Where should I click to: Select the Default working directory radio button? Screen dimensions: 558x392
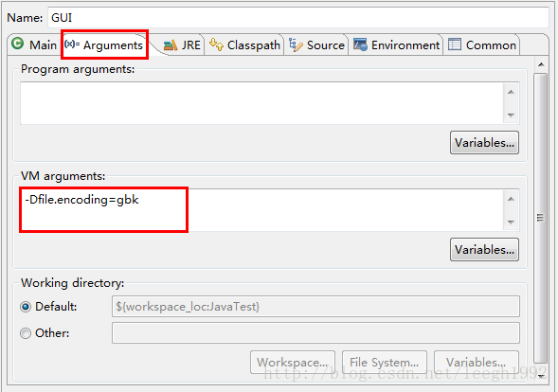pyautogui.click(x=26, y=307)
